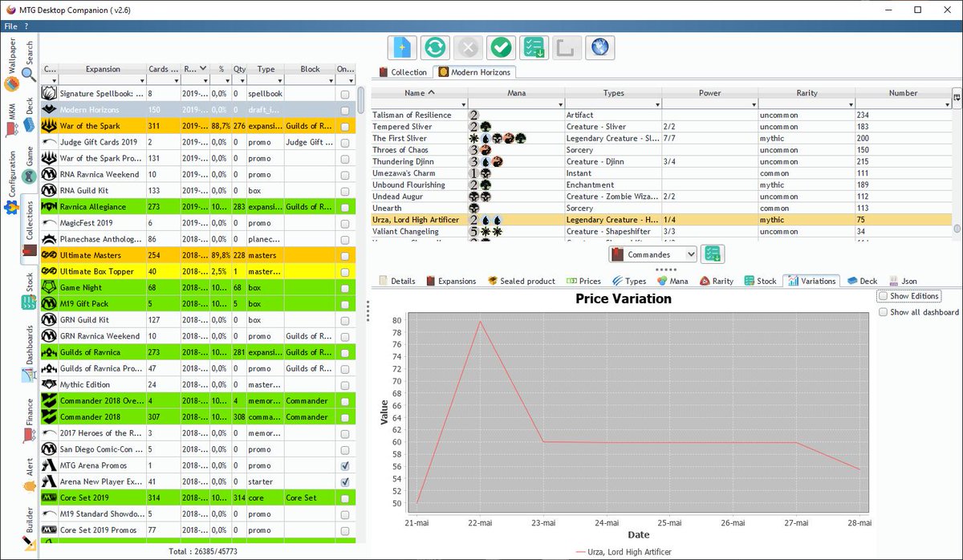Click the add-to-collection icon beside Commandes dropdown
The image size is (963, 560).
point(713,254)
